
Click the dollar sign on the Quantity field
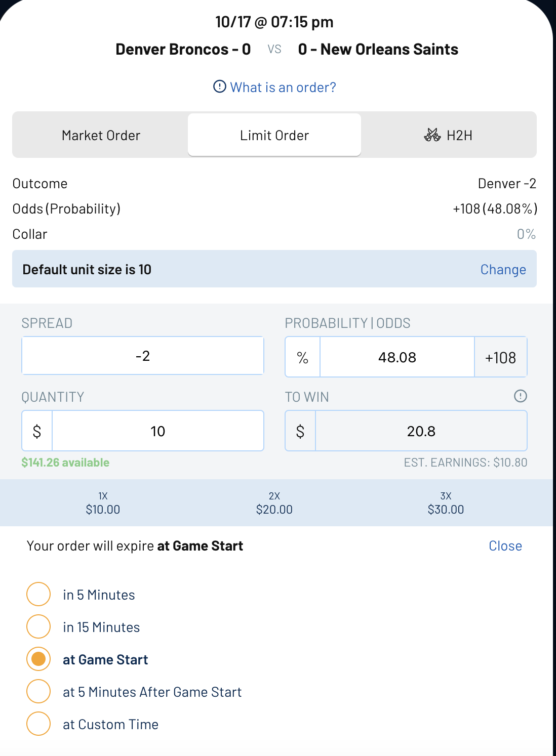point(36,431)
